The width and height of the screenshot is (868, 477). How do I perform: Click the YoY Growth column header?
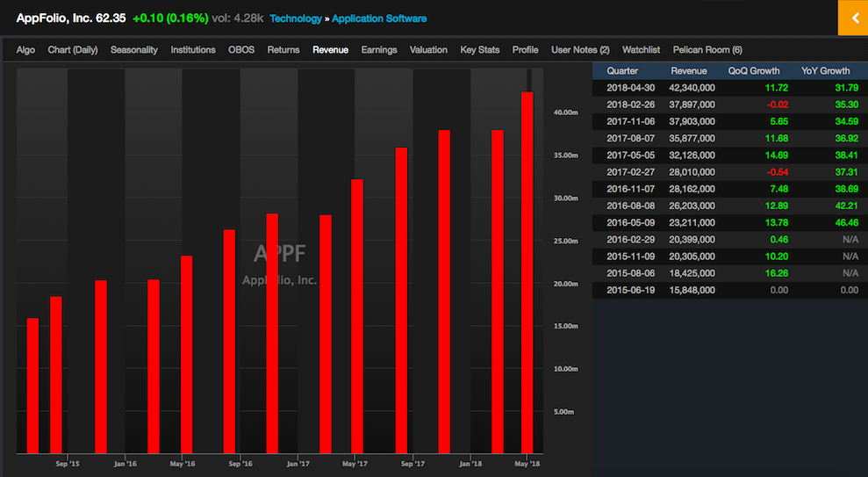(x=825, y=71)
